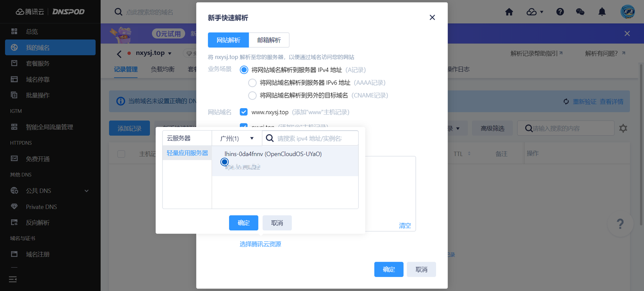Screen dimensions: 644x291
Task: Click dialog bottom 取消 button
Action: tap(421, 269)
